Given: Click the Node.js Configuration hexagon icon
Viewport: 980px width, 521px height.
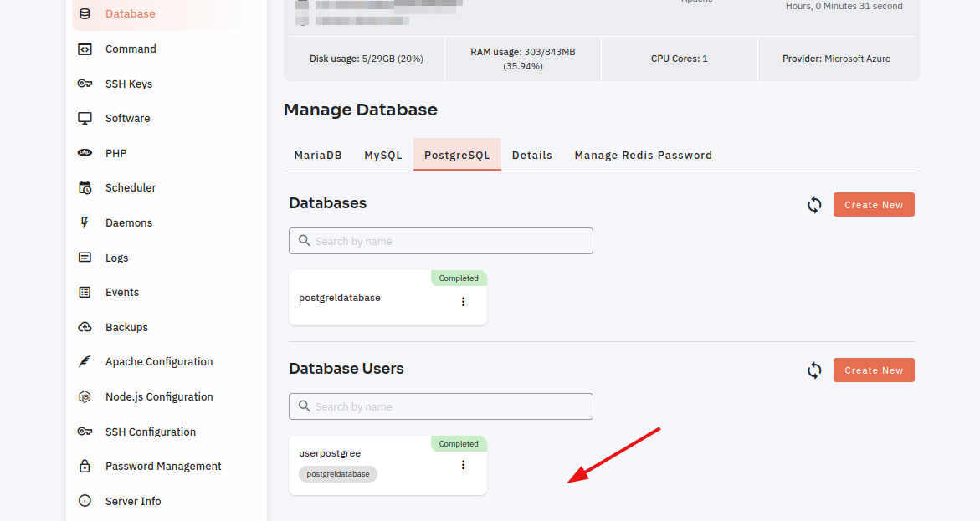Looking at the screenshot, I should [x=85, y=396].
